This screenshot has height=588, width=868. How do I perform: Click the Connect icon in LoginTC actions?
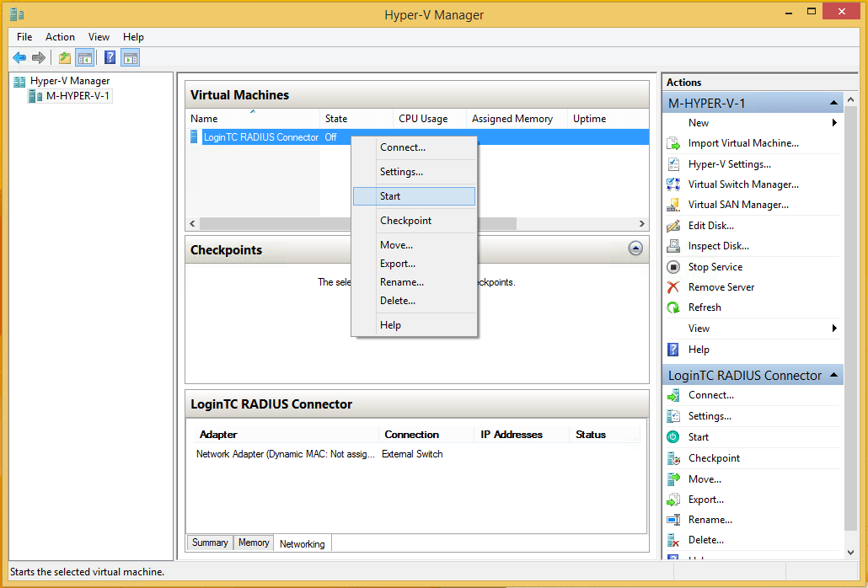[673, 395]
